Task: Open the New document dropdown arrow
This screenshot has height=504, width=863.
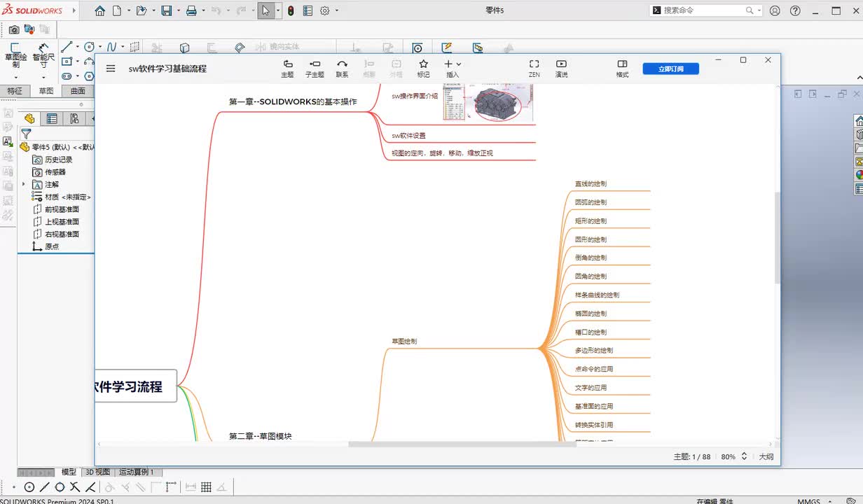Action: (x=127, y=10)
